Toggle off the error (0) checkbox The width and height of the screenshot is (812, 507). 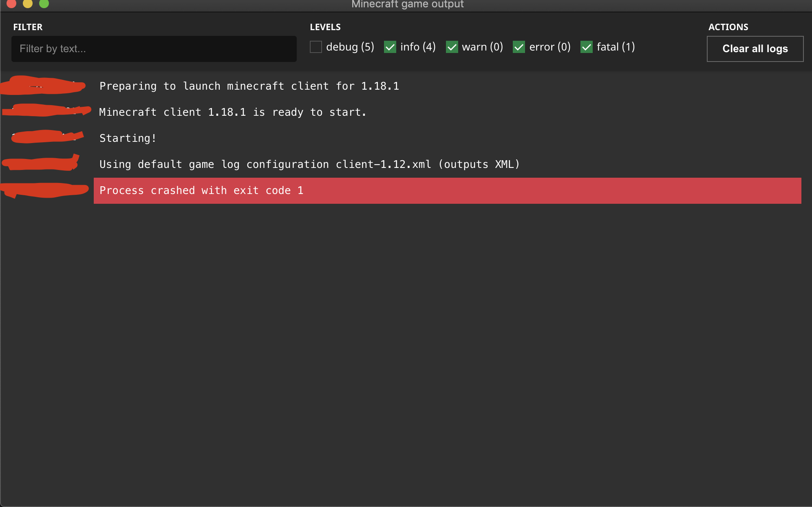519,47
